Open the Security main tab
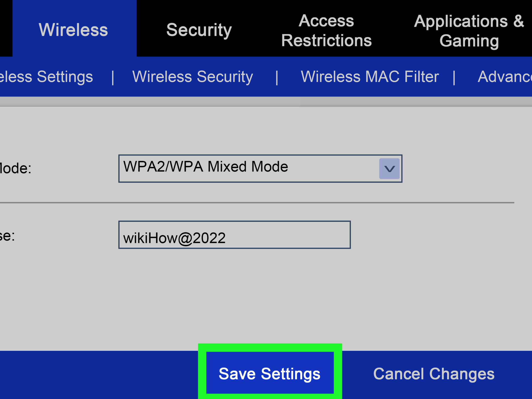This screenshot has height=399, width=532. [199, 30]
